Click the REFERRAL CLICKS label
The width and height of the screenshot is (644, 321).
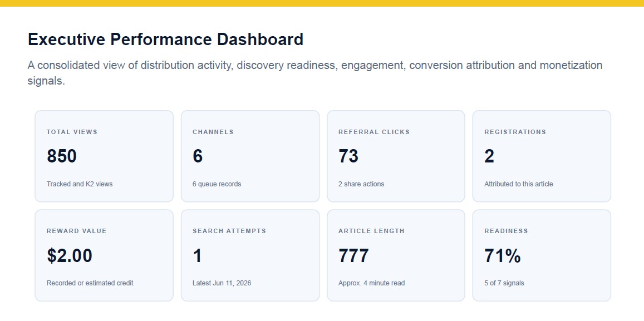pos(374,132)
